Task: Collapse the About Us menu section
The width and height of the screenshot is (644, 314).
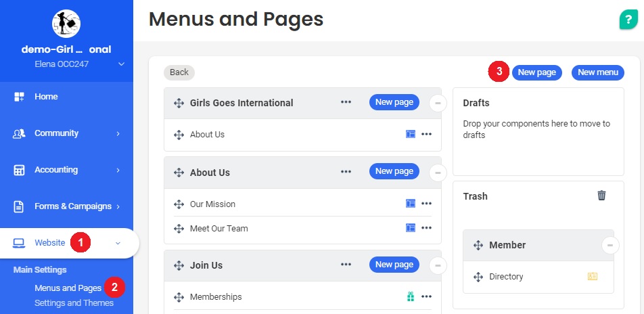Action: (x=438, y=173)
